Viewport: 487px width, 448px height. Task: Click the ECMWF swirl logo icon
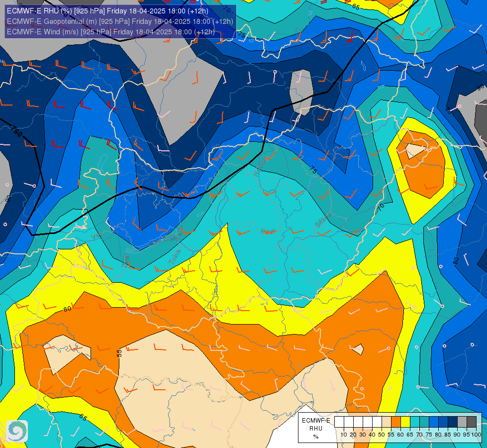(x=17, y=431)
